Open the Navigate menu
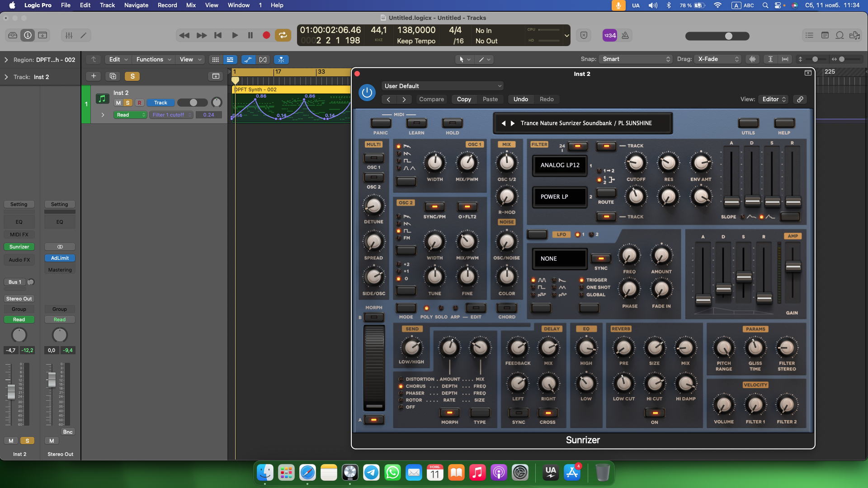Viewport: 868px width, 488px height. pos(136,5)
